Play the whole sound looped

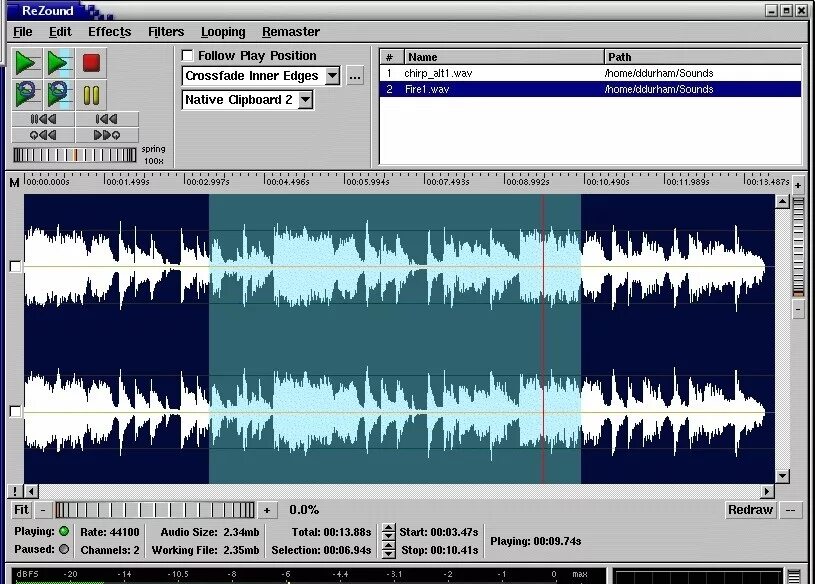[27, 95]
